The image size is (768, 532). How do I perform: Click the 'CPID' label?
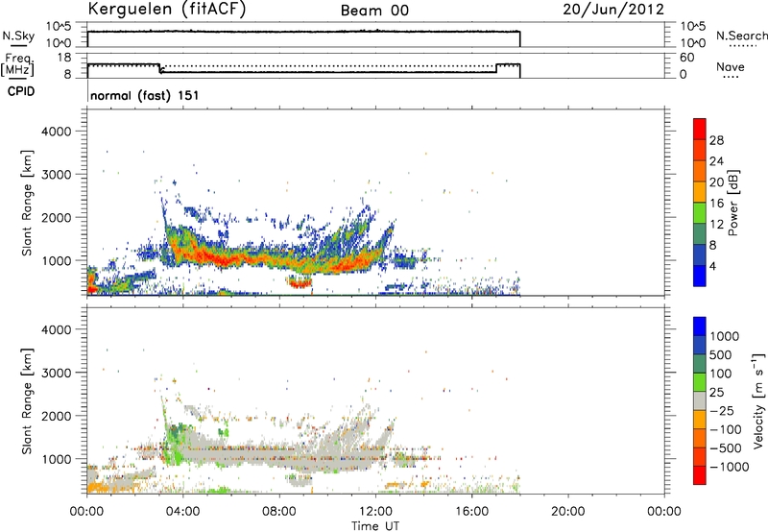(21, 91)
